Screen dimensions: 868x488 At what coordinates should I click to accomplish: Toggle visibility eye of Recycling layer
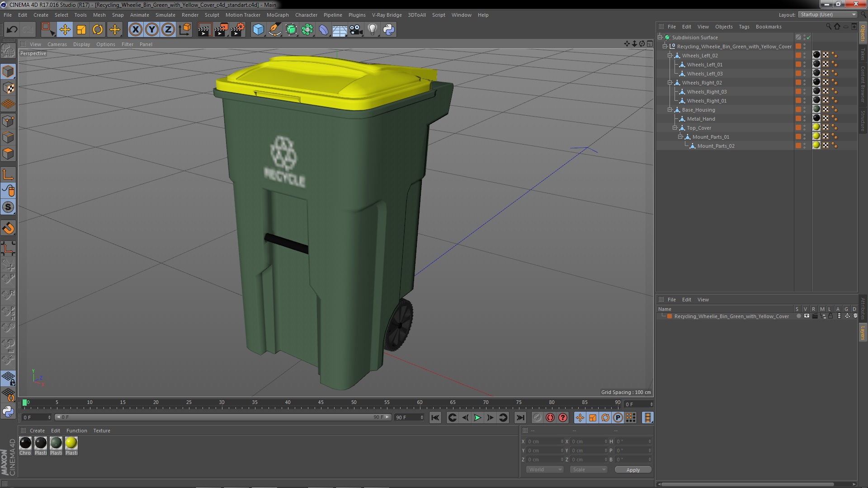coord(807,316)
